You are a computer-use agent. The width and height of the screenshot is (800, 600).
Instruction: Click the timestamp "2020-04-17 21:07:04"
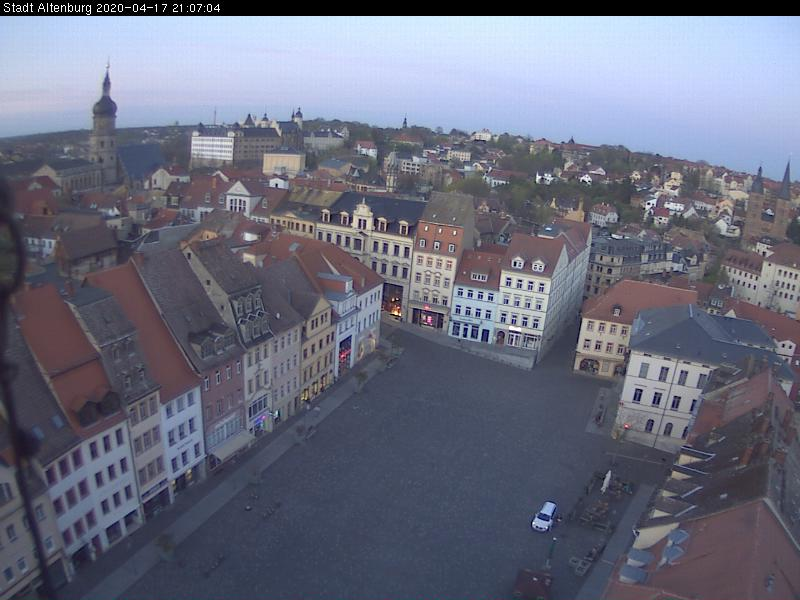pos(158,8)
